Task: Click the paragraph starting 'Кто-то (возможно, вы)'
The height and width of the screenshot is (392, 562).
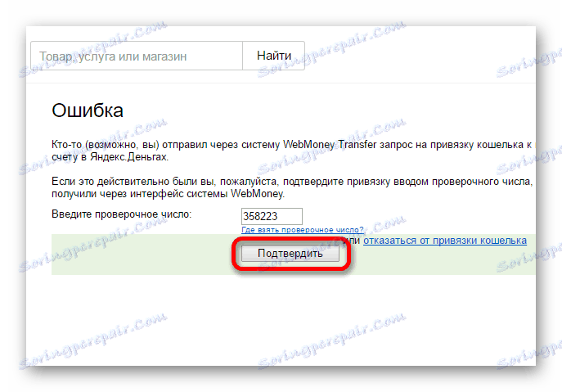Action: (x=294, y=151)
